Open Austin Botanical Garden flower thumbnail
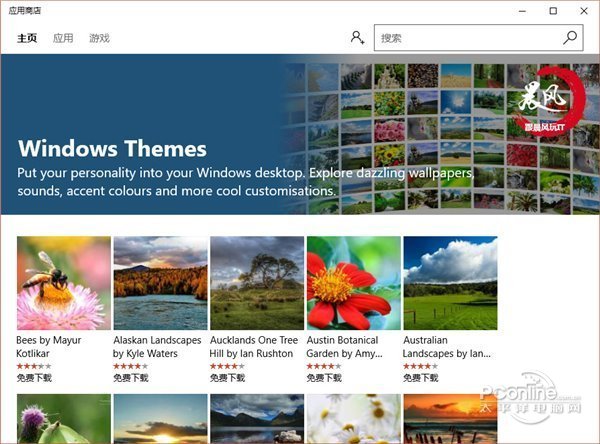 pos(354,283)
